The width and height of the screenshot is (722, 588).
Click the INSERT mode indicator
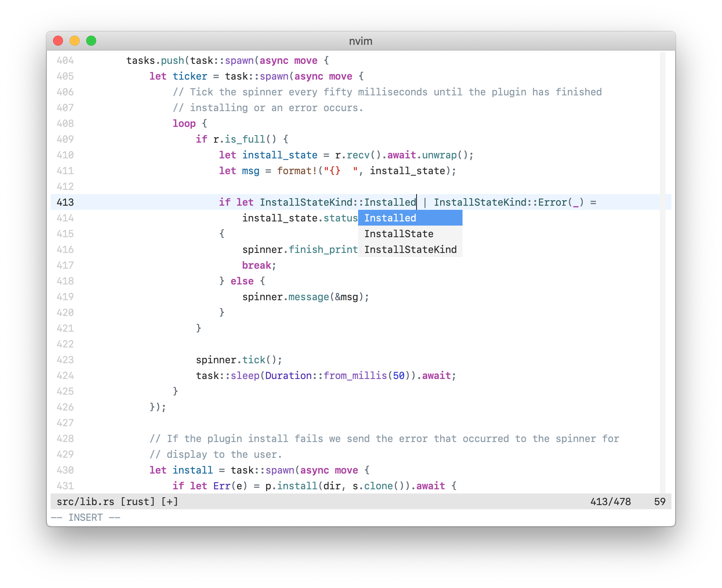click(x=85, y=518)
